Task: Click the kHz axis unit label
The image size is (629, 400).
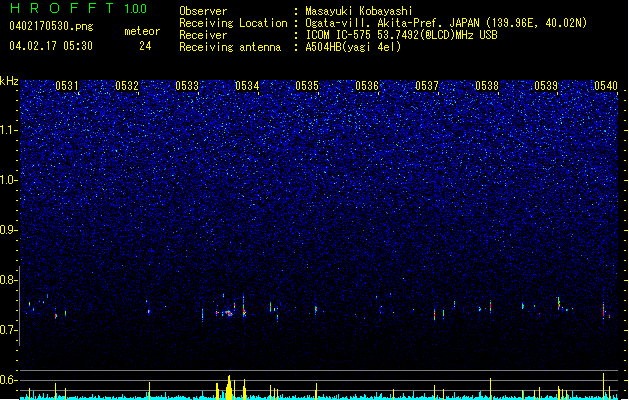Action: coord(9,81)
